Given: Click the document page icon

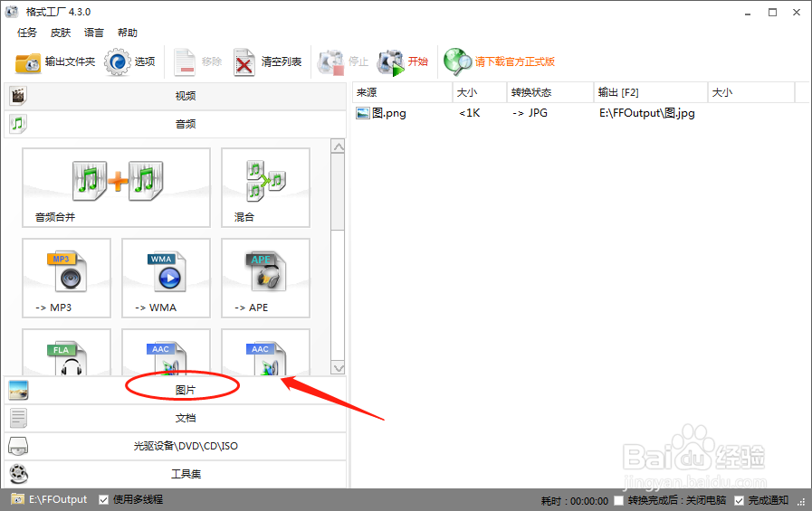Looking at the screenshot, I should tap(19, 419).
